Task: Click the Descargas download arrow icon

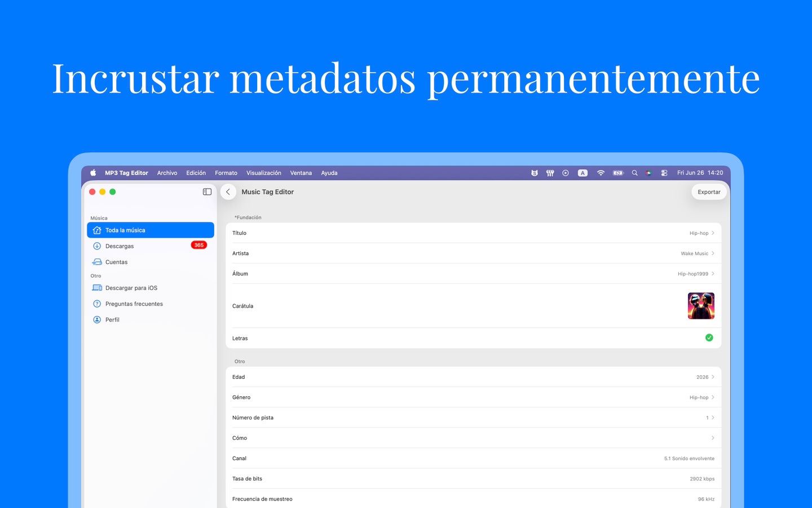Action: (97, 246)
